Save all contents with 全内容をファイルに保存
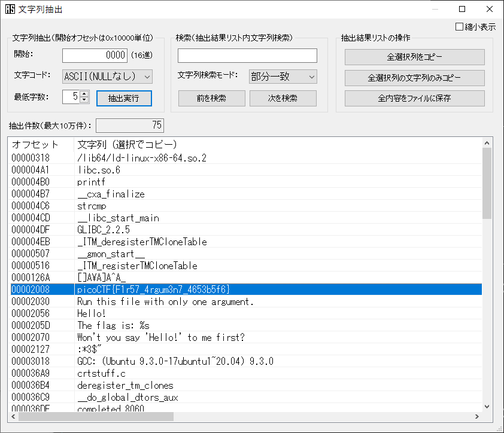Image resolution: width=504 pixels, height=433 pixels. tap(415, 98)
